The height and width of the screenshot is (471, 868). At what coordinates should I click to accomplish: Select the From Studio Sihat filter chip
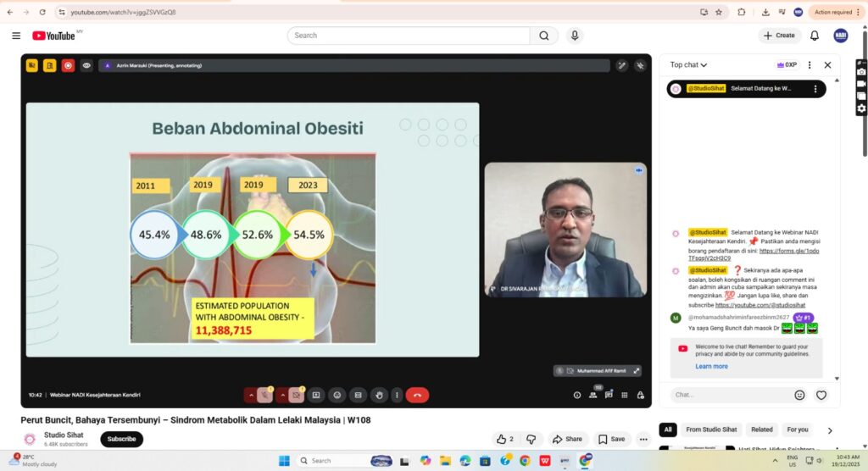(x=711, y=429)
